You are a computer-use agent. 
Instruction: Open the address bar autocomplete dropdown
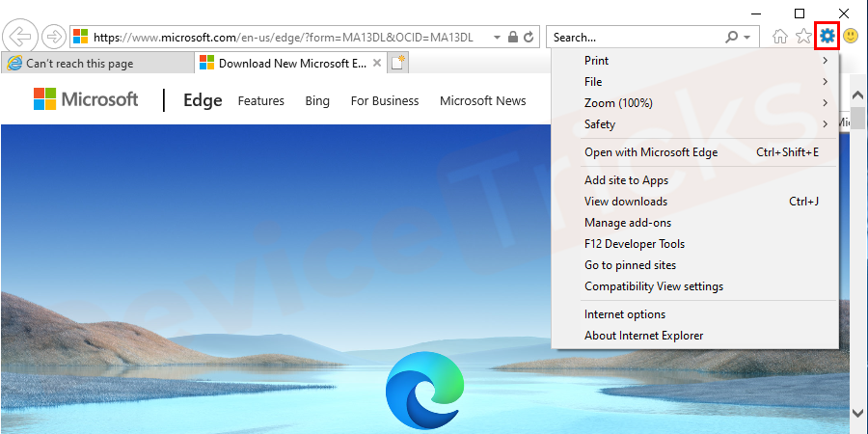(497, 37)
